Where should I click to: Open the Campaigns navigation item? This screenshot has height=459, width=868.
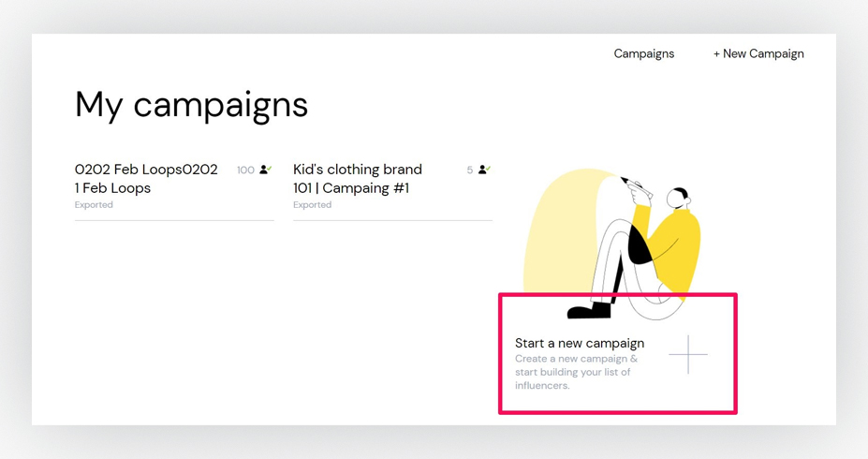click(644, 53)
